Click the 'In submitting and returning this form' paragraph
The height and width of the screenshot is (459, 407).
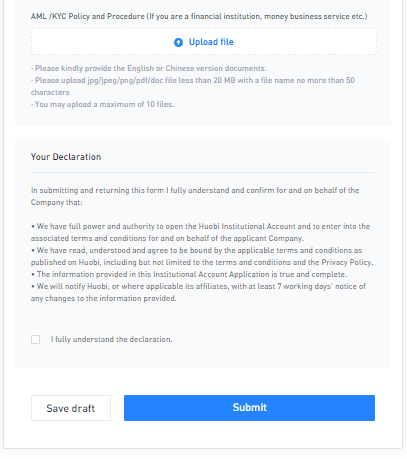[195, 196]
